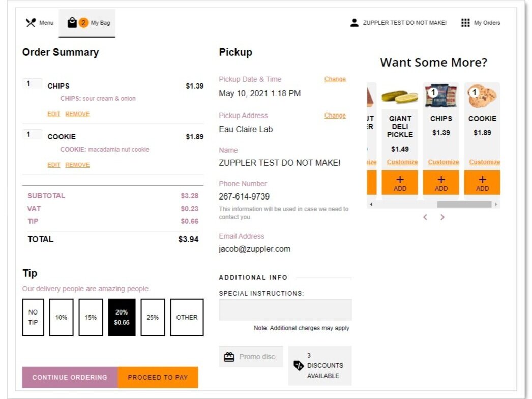Select the 15% tip option

click(90, 317)
